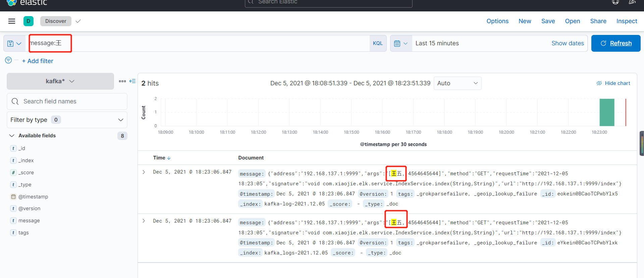
Task: Open the calendar quick time menu
Action: (x=401, y=43)
